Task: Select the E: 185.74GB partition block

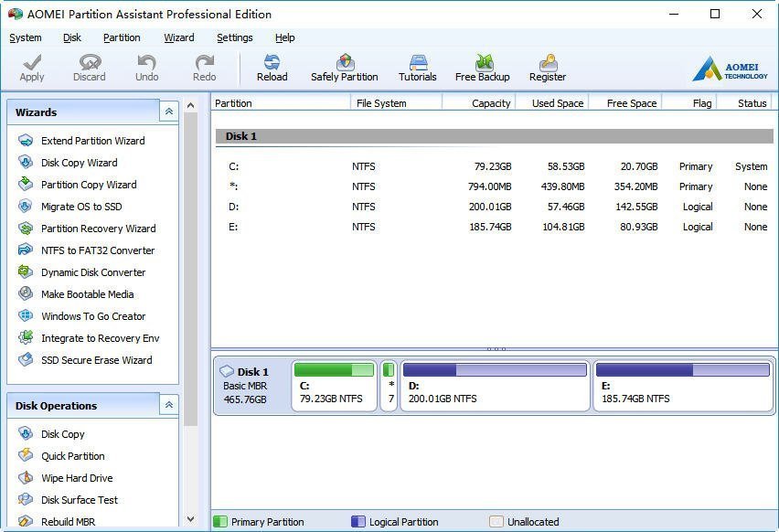Action: point(683,386)
